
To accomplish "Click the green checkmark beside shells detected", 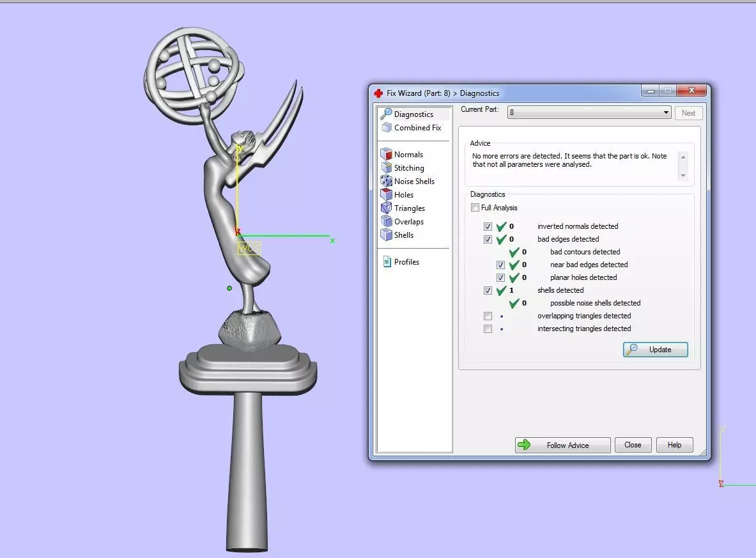I will tap(502, 290).
